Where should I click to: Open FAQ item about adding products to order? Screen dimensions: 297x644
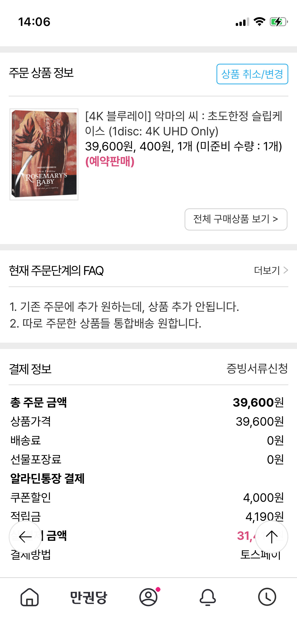pyautogui.click(x=124, y=307)
